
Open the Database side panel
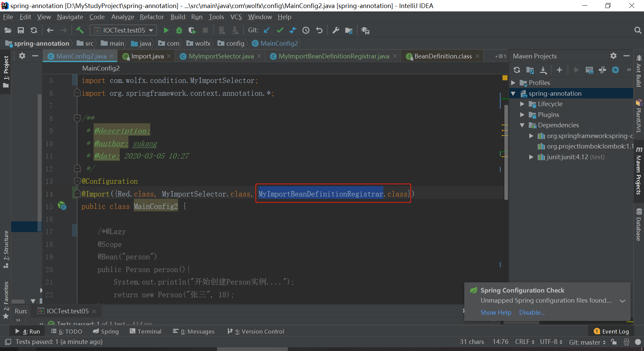[639, 225]
